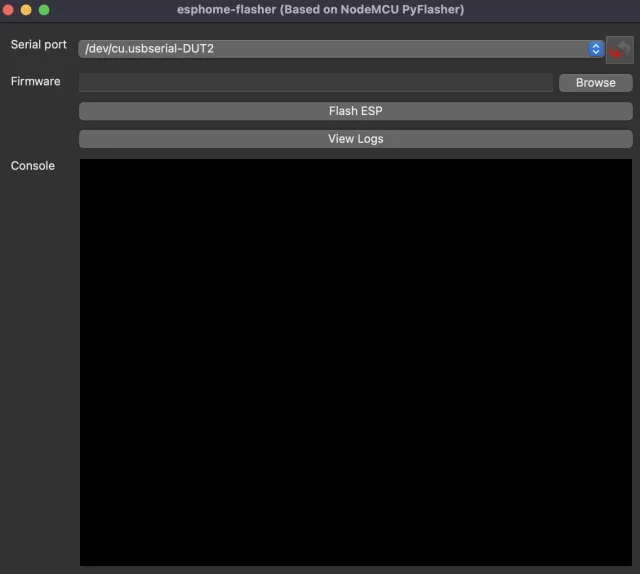Click into the Firmware path field
Viewport: 640px width, 574px height.
[315, 83]
